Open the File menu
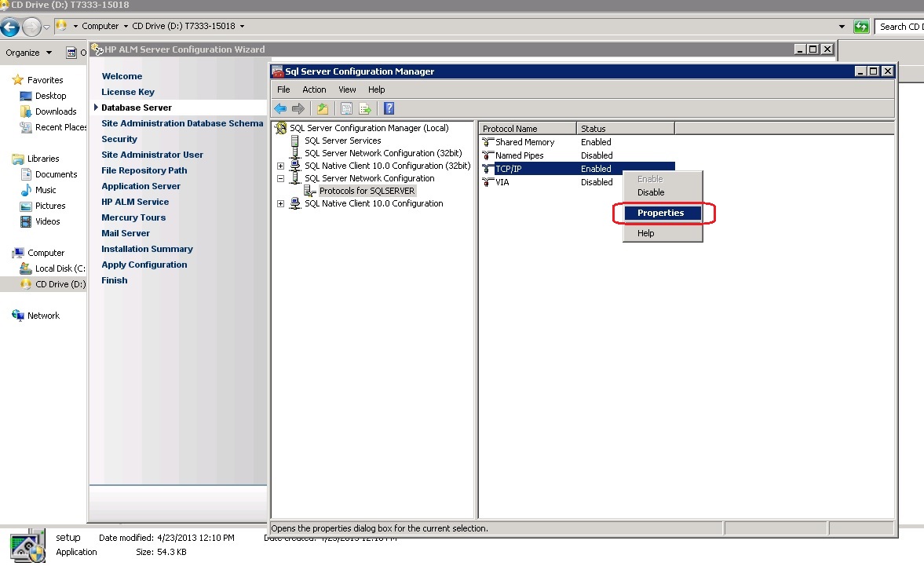Screen dimensions: 924x566 283,89
